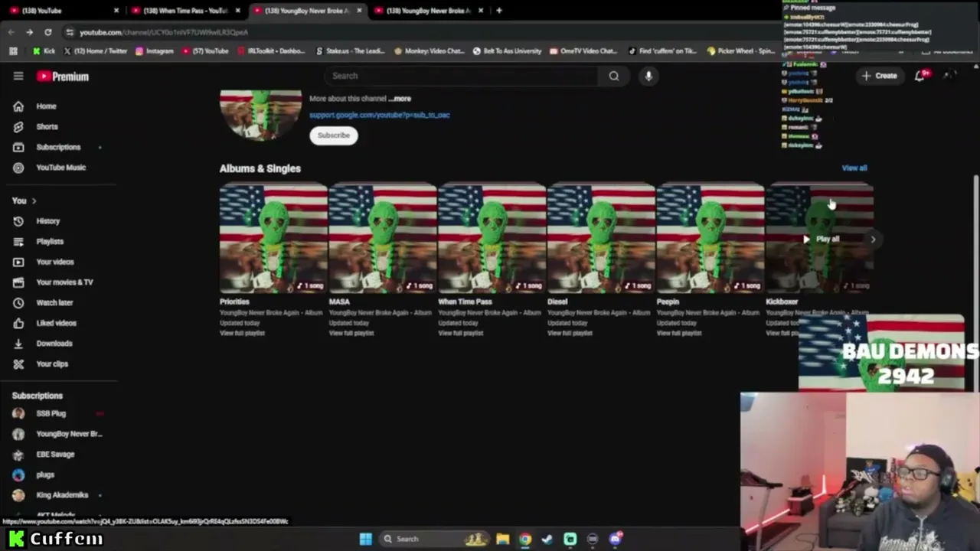Open King Akademiks subscription channel

pyautogui.click(x=62, y=495)
